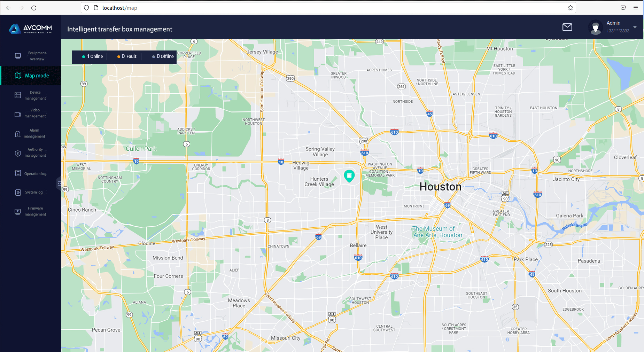Screen dimensions: 644x352
Task: Click the Missouri City label
Action: coord(286,338)
